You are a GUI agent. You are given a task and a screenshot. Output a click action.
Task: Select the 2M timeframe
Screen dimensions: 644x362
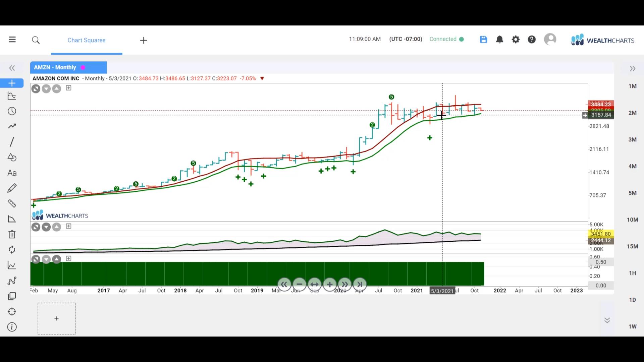tap(633, 113)
